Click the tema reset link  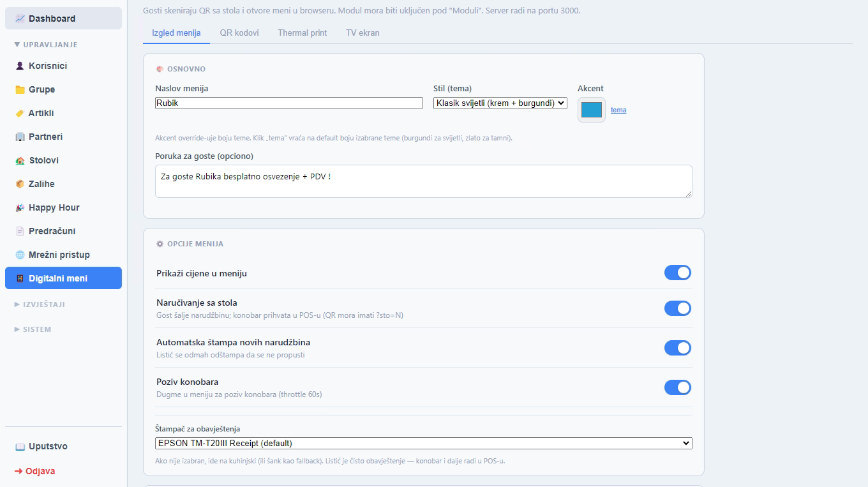tap(618, 110)
